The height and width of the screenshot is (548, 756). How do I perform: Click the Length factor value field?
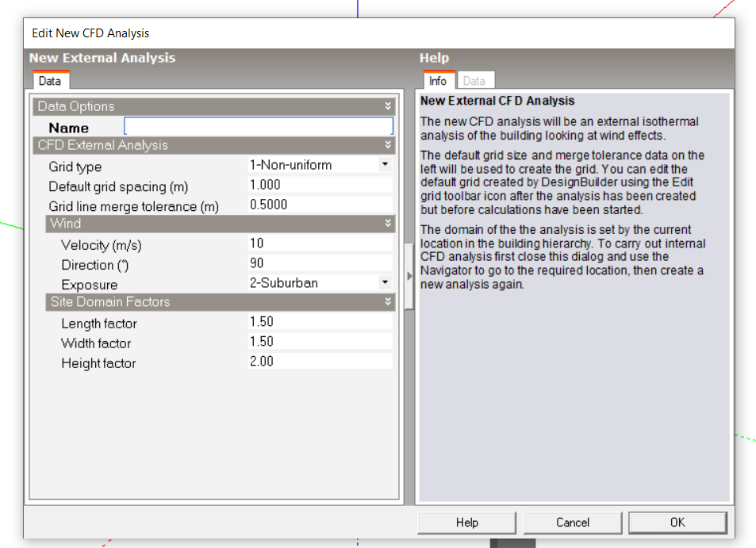click(x=320, y=322)
